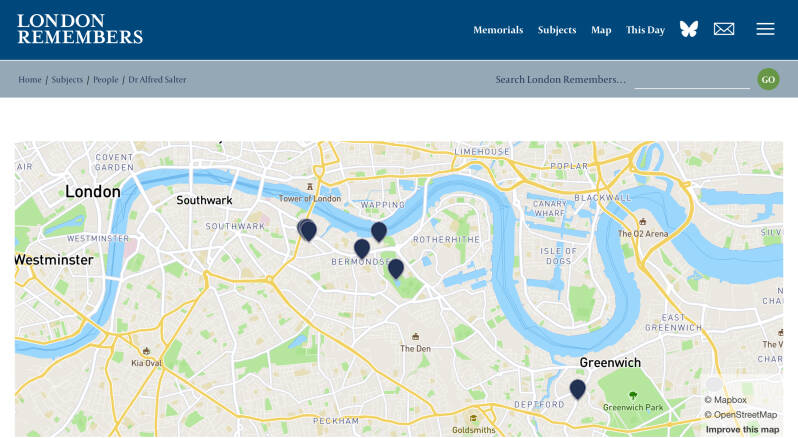
Task: Click the Blackwall map label
Action: point(603,197)
